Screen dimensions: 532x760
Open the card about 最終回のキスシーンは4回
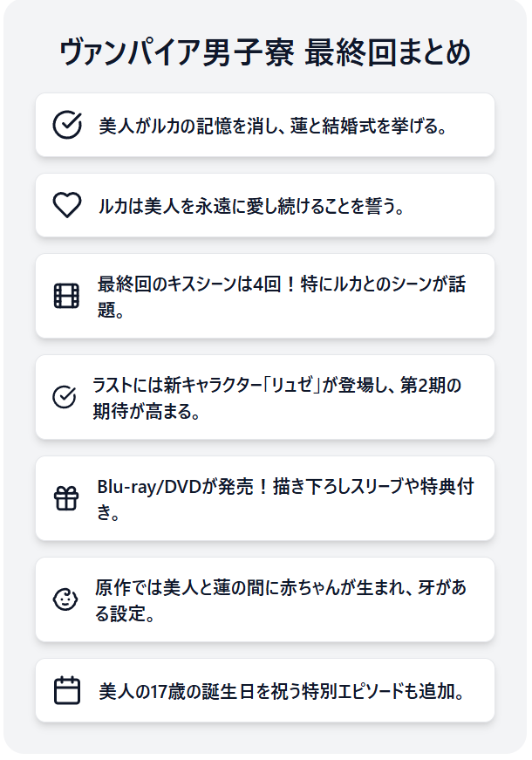[265, 296]
